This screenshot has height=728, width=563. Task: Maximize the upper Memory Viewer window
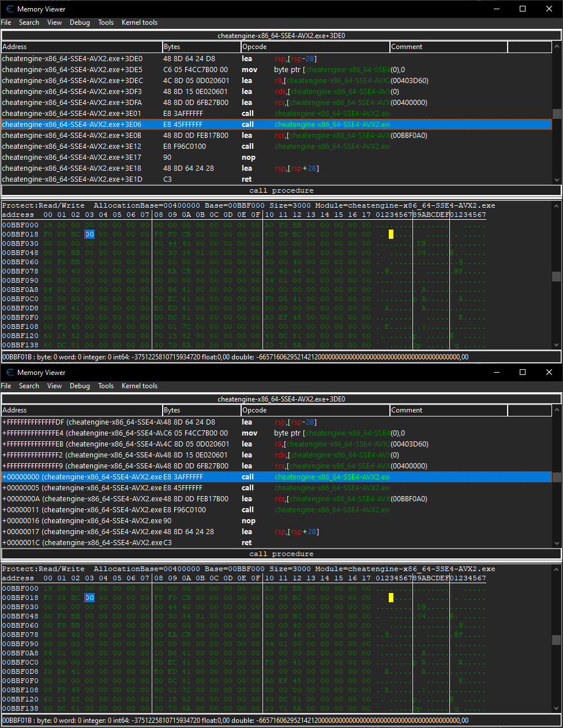523,9
